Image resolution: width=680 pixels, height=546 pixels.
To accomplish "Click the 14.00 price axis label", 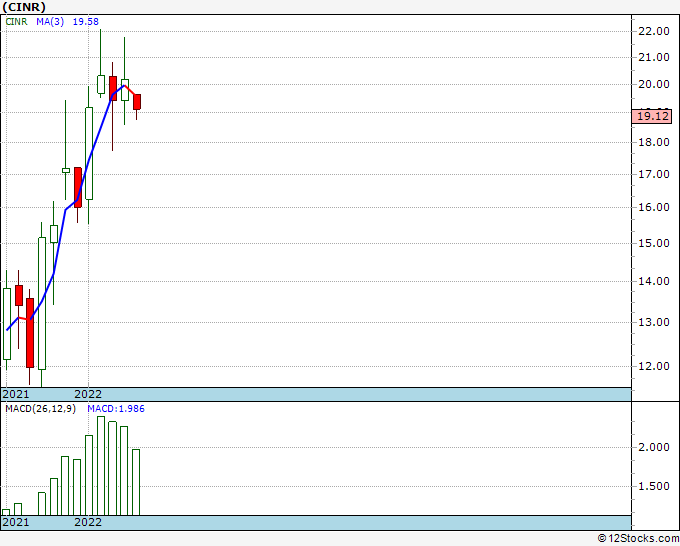I will click(654, 281).
